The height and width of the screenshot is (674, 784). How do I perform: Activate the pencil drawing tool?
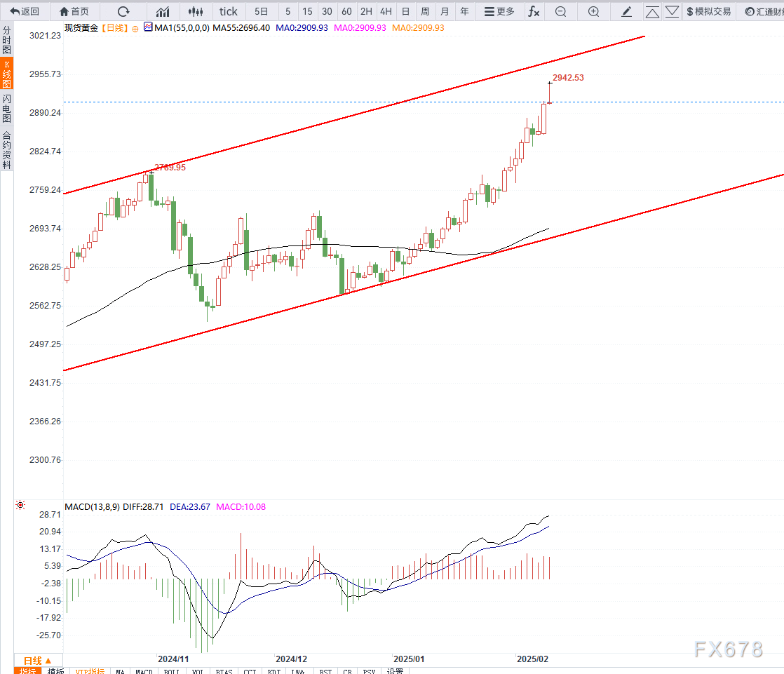(627, 11)
